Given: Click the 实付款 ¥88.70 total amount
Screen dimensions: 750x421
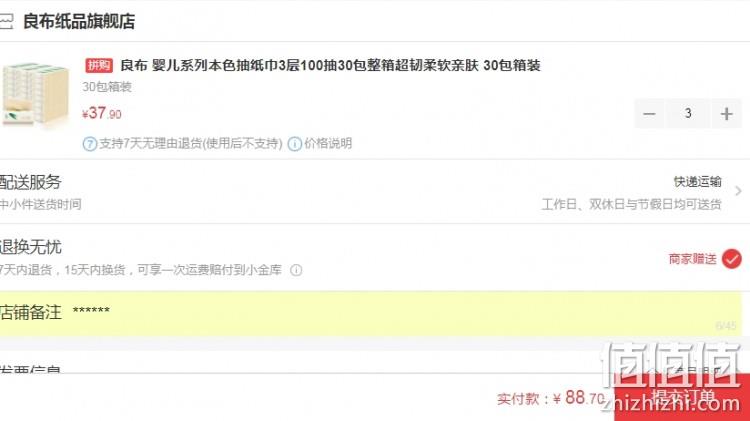Looking at the screenshot, I should 551,398.
